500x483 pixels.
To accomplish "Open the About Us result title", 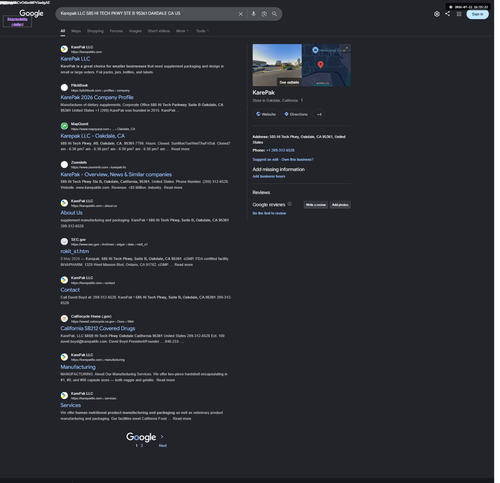I will pos(71,213).
